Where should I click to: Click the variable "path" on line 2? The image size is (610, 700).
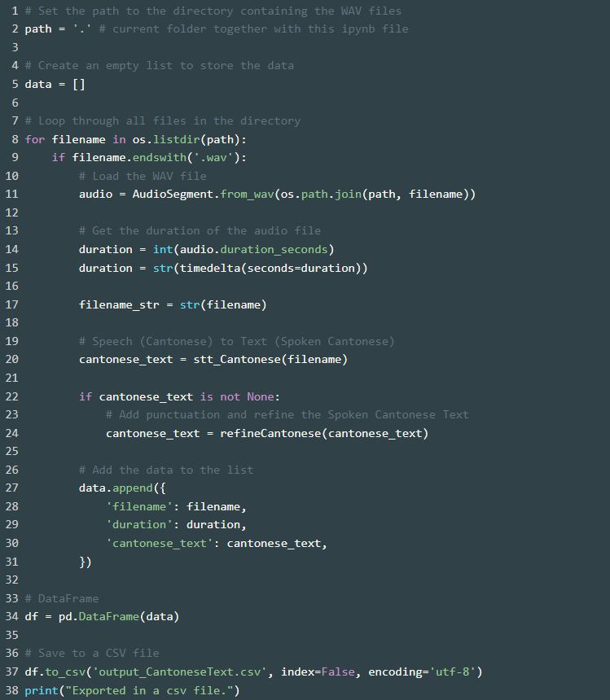click(x=38, y=29)
